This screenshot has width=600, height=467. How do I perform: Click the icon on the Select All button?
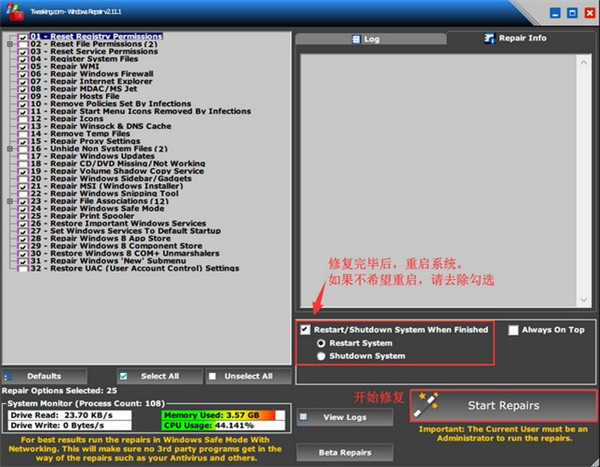click(x=125, y=376)
